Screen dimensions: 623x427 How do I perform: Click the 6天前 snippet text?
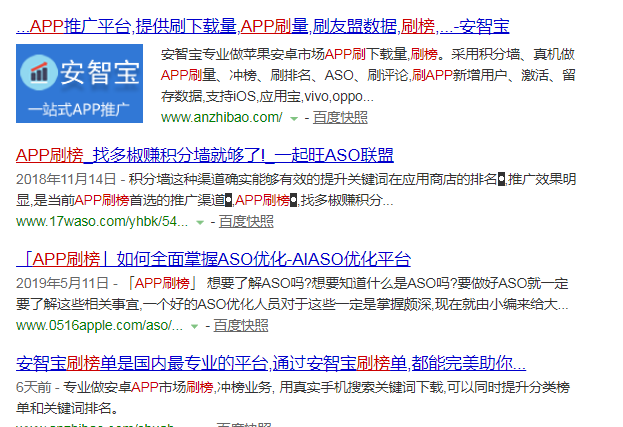point(35,387)
